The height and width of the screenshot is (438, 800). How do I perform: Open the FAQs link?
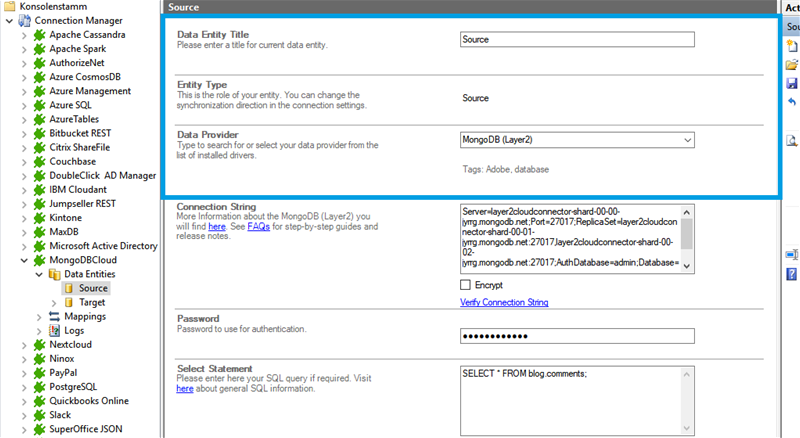click(258, 227)
